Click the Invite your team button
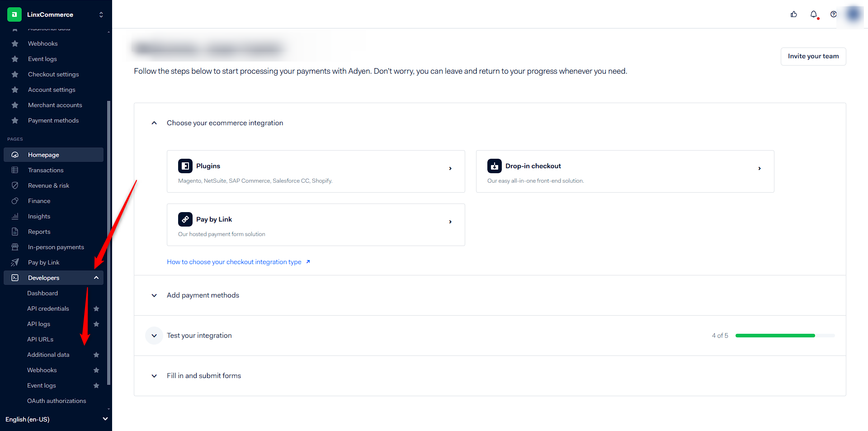Screen dimensions: 868x431 click(813, 56)
